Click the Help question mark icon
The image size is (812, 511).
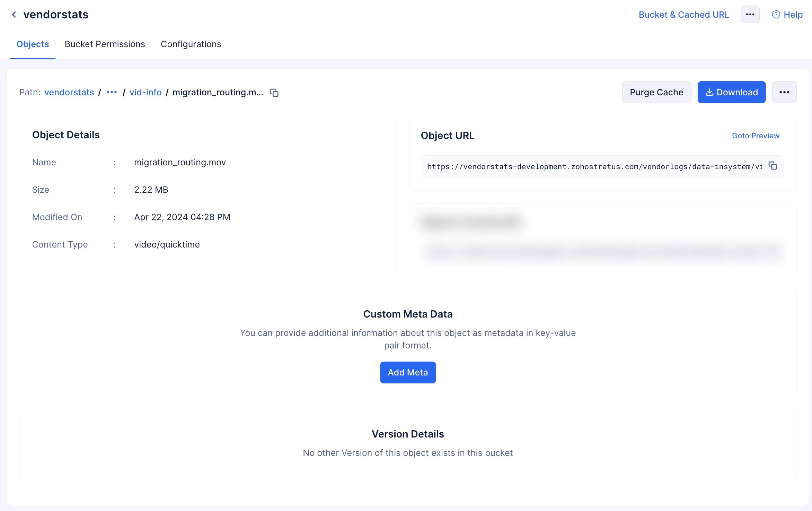coord(776,15)
